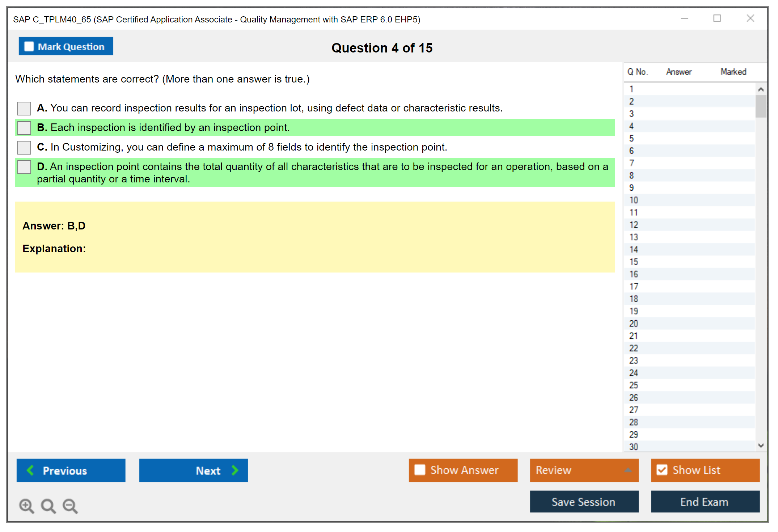Click the zoom out magnifier icon
Viewport: 778px width, 532px height.
[x=70, y=505]
